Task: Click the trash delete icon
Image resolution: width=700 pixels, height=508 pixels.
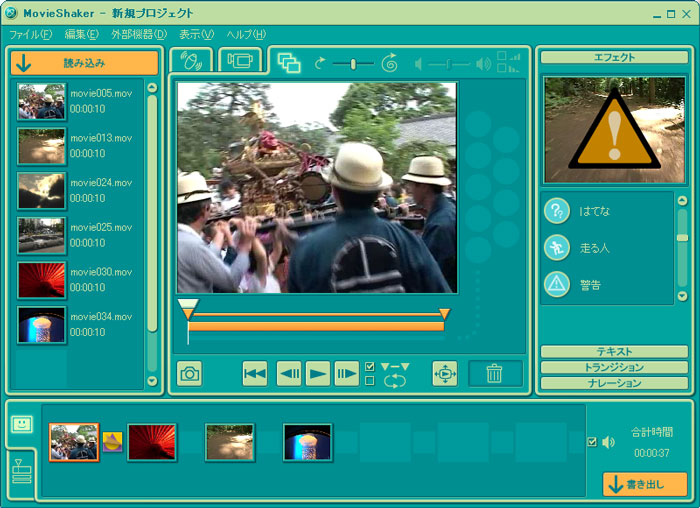Action: click(x=494, y=374)
